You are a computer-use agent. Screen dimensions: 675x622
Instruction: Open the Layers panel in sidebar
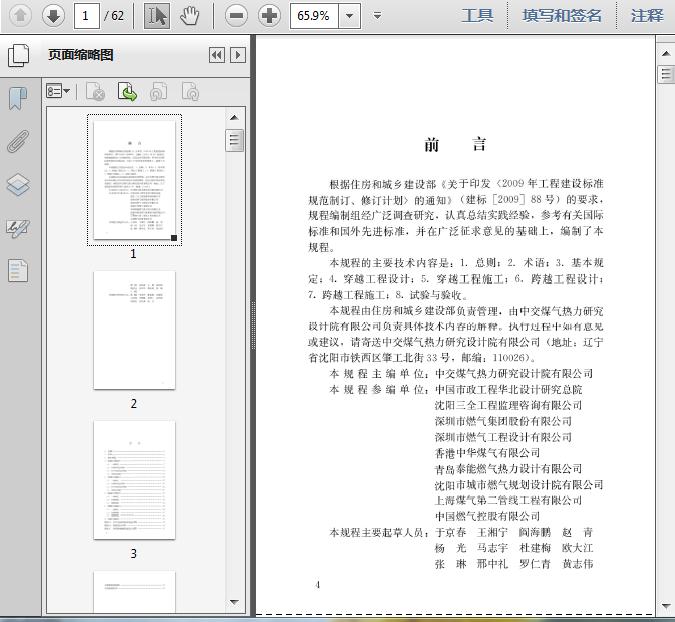[18, 185]
